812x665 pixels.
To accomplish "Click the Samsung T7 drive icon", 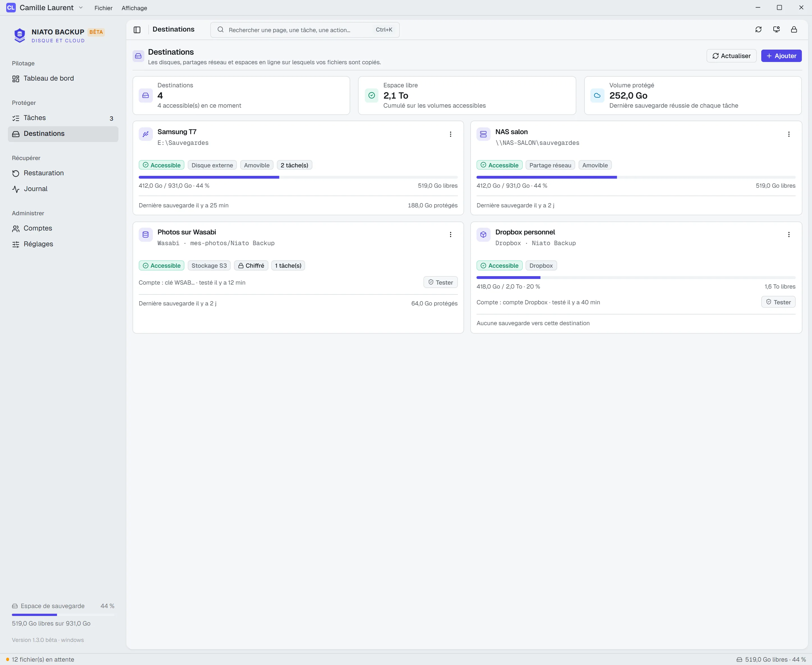I will (x=145, y=134).
